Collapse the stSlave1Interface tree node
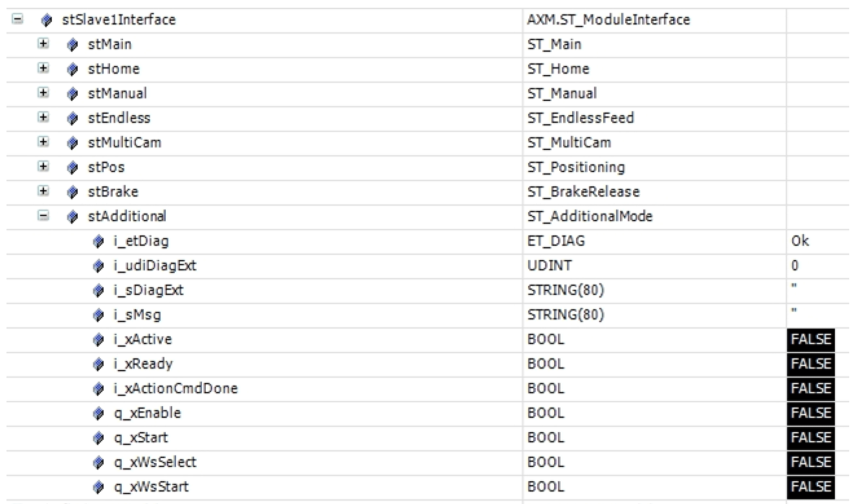 18,19
